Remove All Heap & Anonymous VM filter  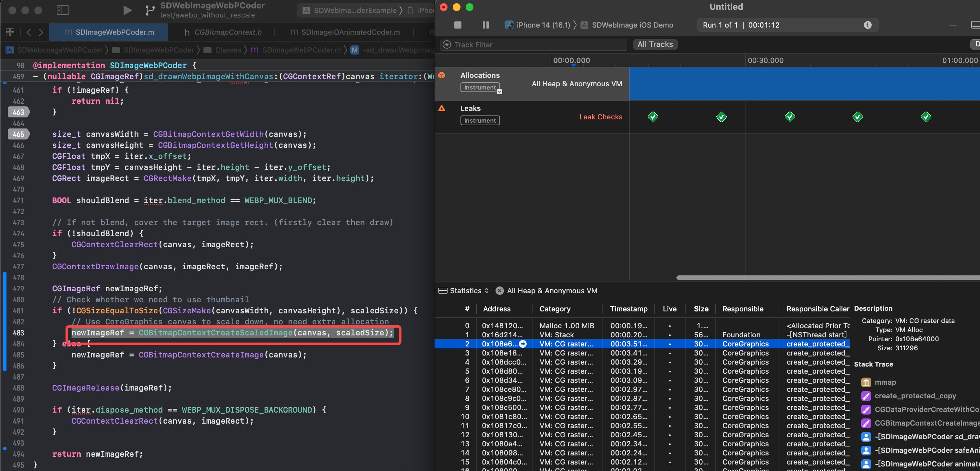pos(499,291)
